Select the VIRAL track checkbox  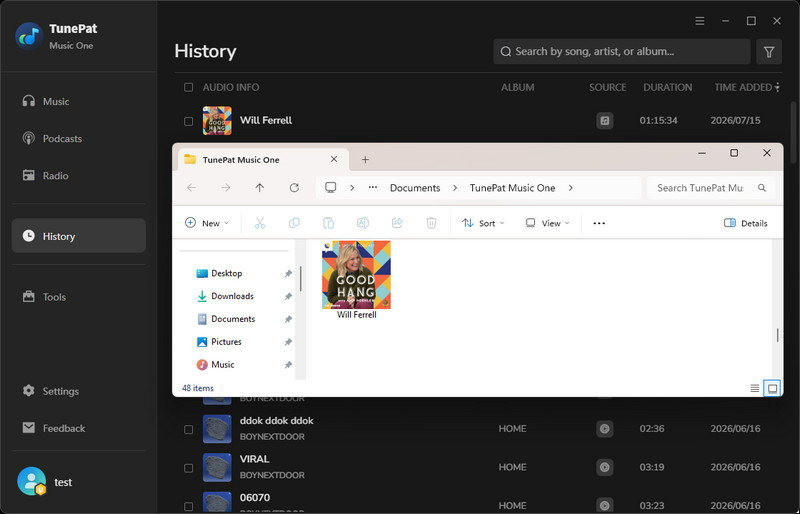pyautogui.click(x=188, y=468)
